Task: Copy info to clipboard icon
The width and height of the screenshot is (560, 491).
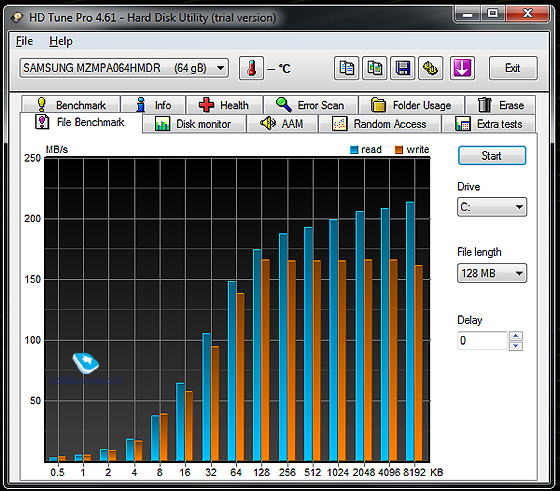Action: click(346, 68)
